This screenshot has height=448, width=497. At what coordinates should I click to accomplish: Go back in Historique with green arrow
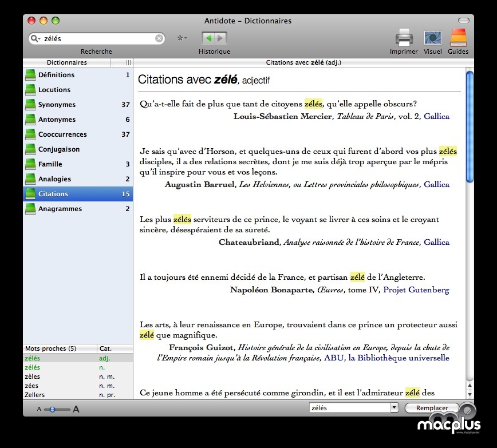click(x=208, y=38)
